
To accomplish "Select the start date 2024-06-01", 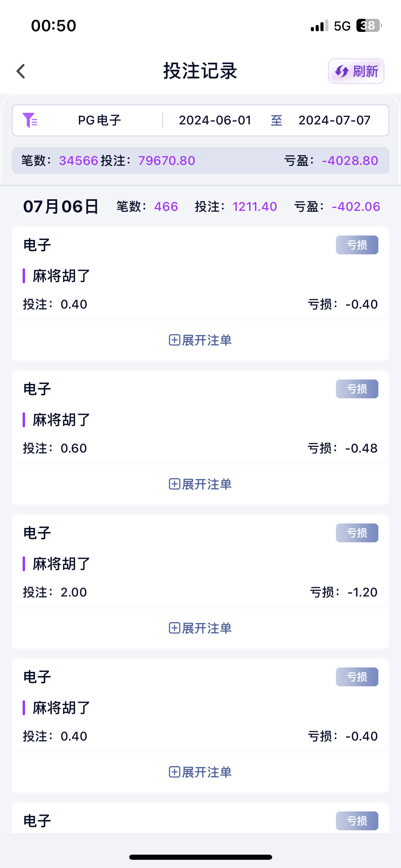I will click(x=215, y=120).
